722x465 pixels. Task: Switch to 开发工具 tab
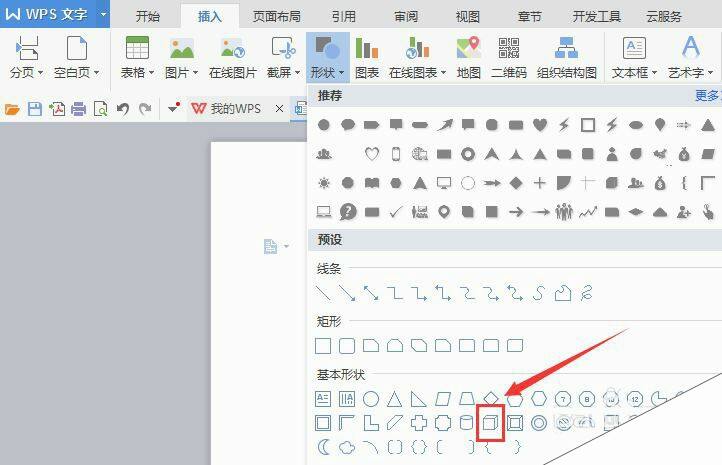[x=596, y=17]
